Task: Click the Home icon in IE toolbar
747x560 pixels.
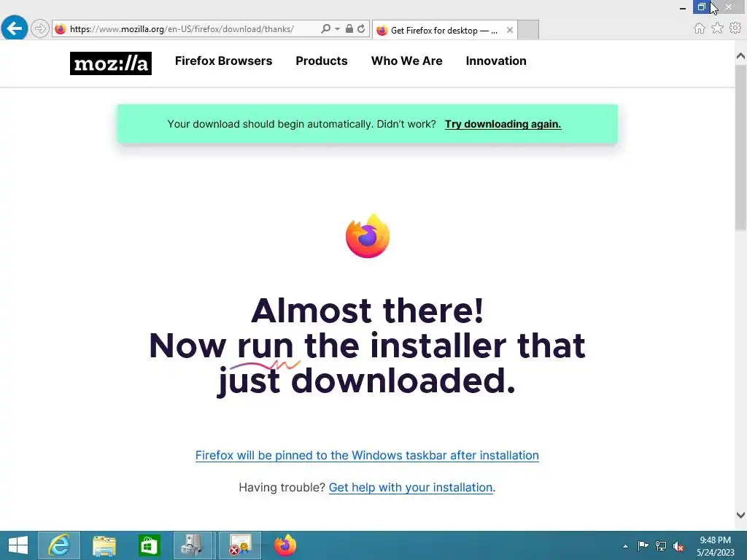Action: click(700, 28)
